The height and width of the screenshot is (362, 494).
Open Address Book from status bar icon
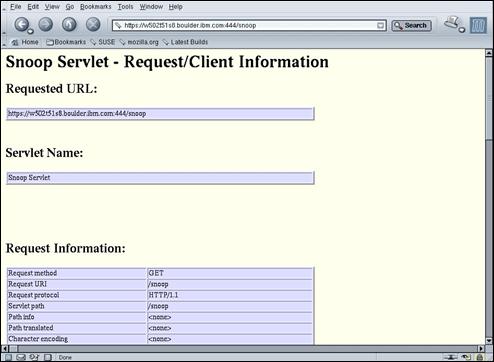pyautogui.click(x=48, y=357)
